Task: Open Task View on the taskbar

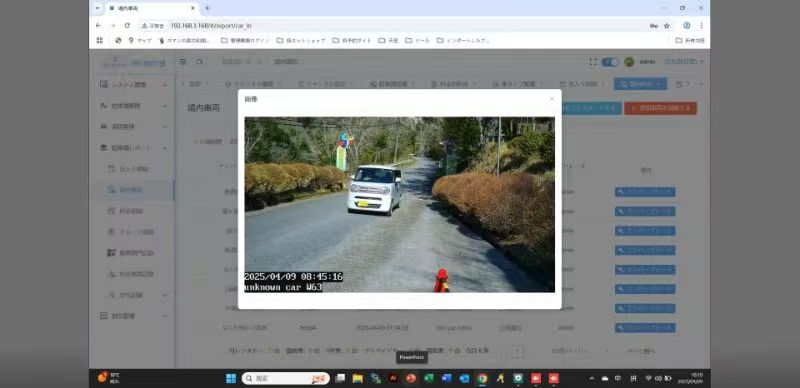Action: point(340,378)
